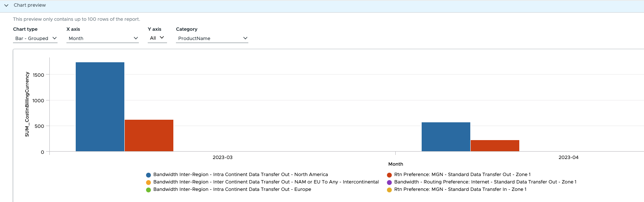Open the X axis Month dropdown
The image size is (644, 202).
(x=102, y=38)
